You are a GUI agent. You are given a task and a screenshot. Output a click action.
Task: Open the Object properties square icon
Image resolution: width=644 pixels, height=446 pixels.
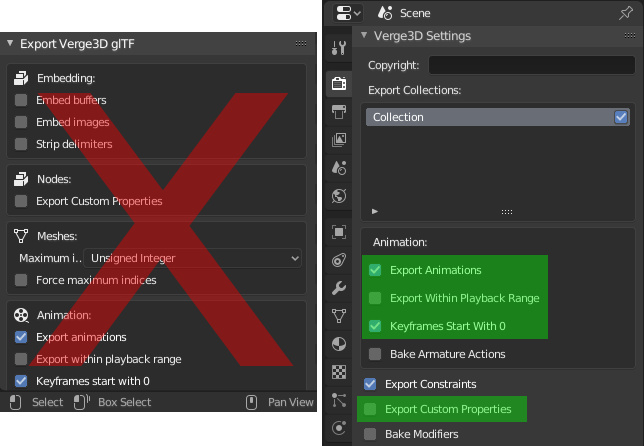pos(339,232)
